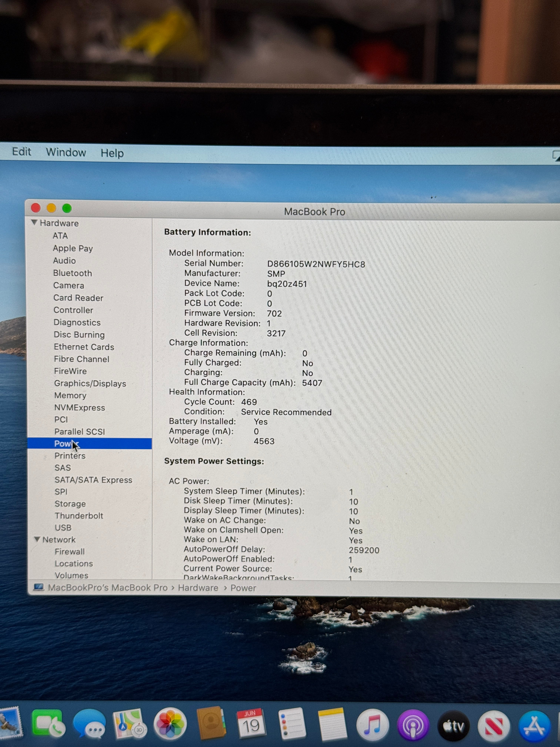560x747 pixels.
Task: Select SPI in the sidebar
Action: coord(61,492)
